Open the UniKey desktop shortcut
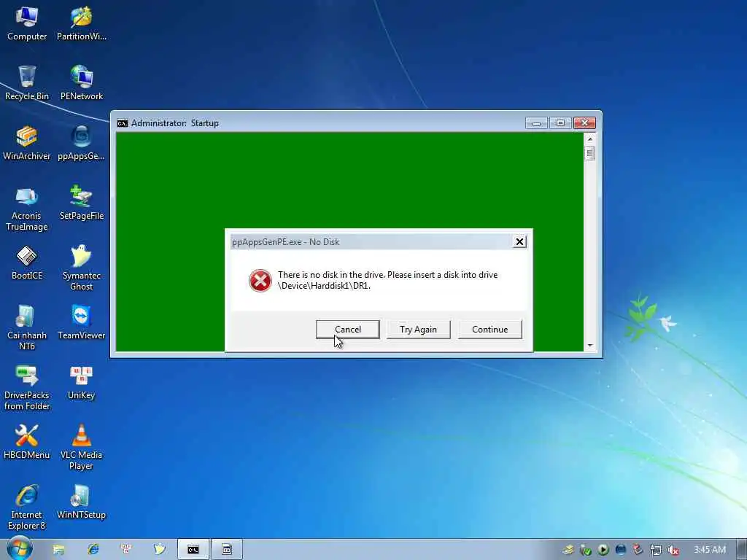This screenshot has height=560, width=747. [x=82, y=383]
